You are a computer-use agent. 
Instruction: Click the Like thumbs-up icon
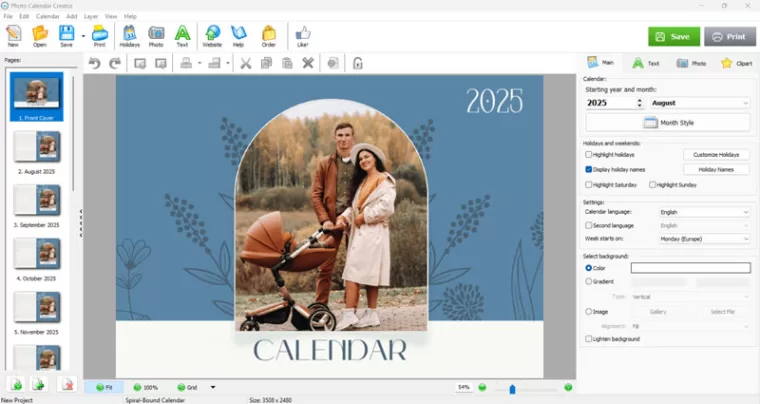coord(302,36)
